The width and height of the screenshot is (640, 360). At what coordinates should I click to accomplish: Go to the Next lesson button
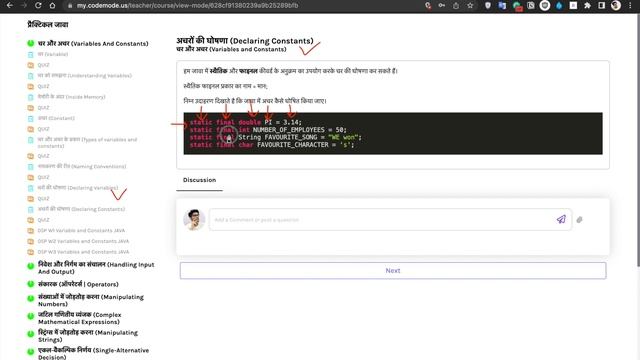tap(393, 271)
